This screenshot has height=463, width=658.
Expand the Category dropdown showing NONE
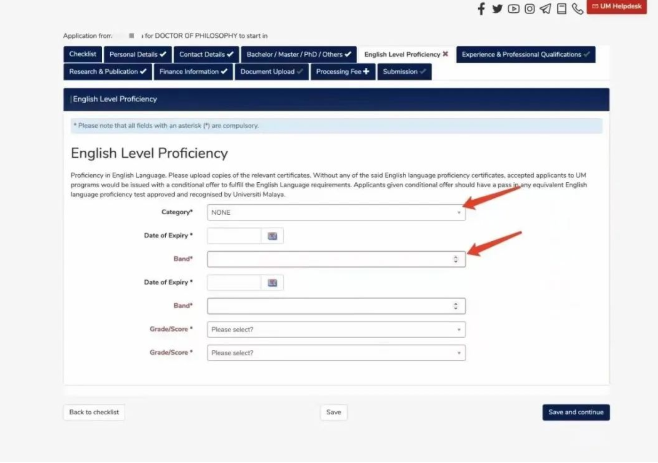coord(336,212)
